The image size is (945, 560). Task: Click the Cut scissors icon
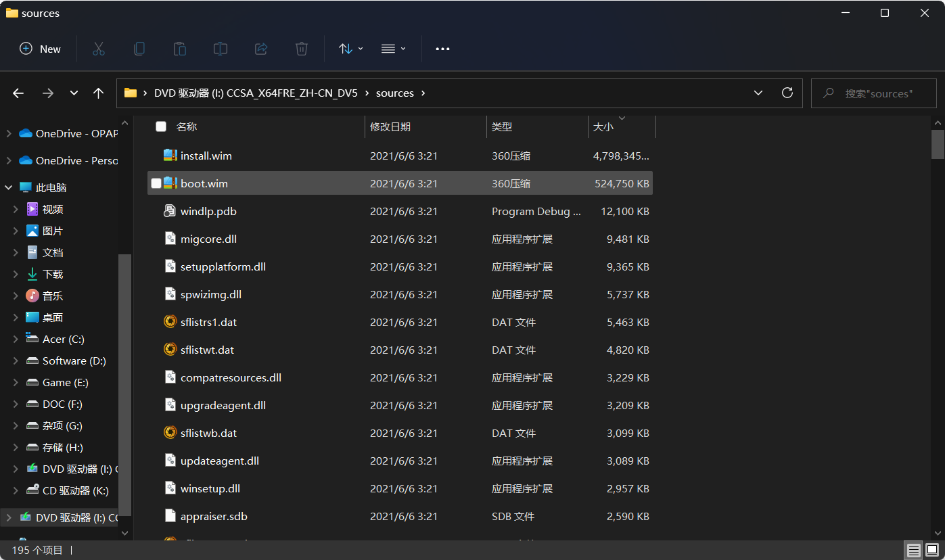pyautogui.click(x=99, y=49)
